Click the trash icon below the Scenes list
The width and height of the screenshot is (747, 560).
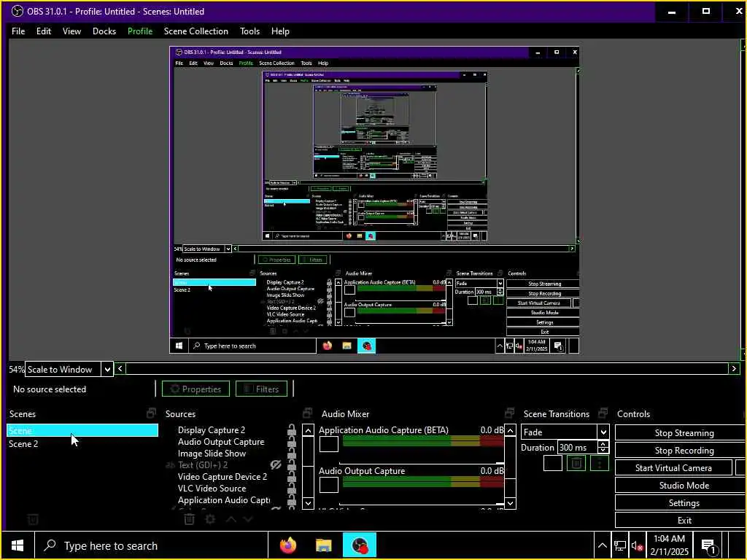point(32,519)
